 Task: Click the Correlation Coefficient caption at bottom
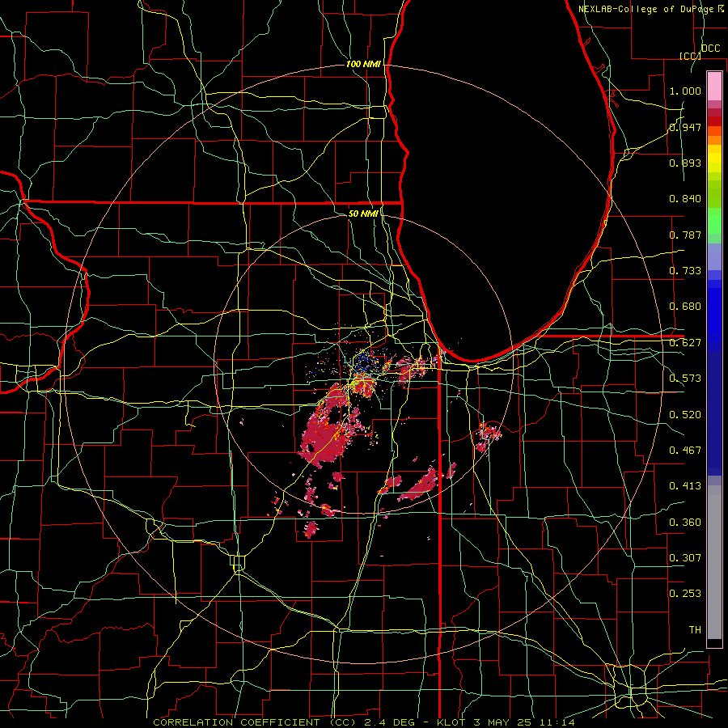point(363,722)
